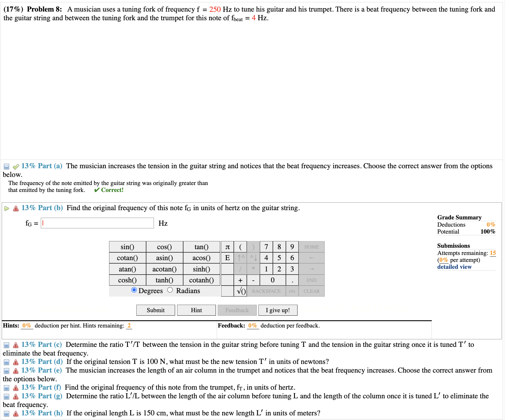Click the tanh() function key
Screen dimensions: 505x420
point(164,280)
